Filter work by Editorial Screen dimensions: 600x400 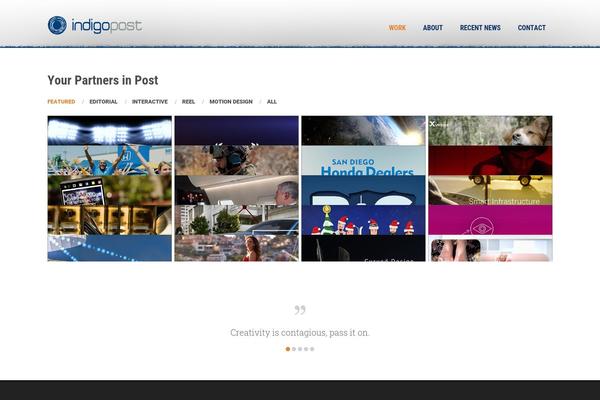(x=103, y=101)
